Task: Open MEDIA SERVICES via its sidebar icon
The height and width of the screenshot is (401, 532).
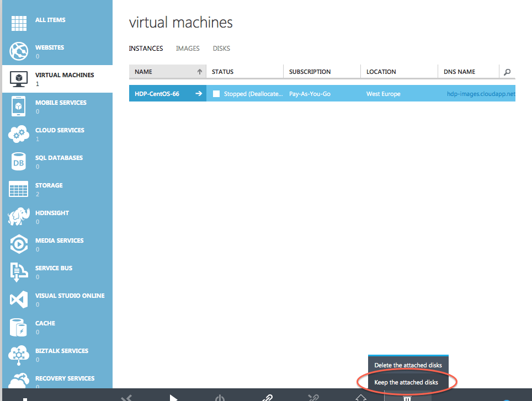Action: pyautogui.click(x=18, y=244)
